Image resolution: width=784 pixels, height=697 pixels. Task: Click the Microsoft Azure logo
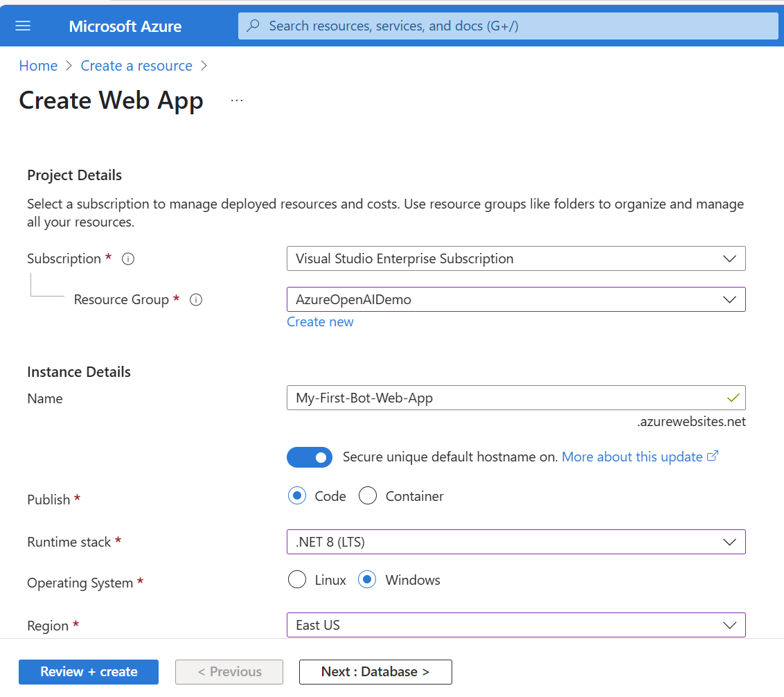click(125, 26)
